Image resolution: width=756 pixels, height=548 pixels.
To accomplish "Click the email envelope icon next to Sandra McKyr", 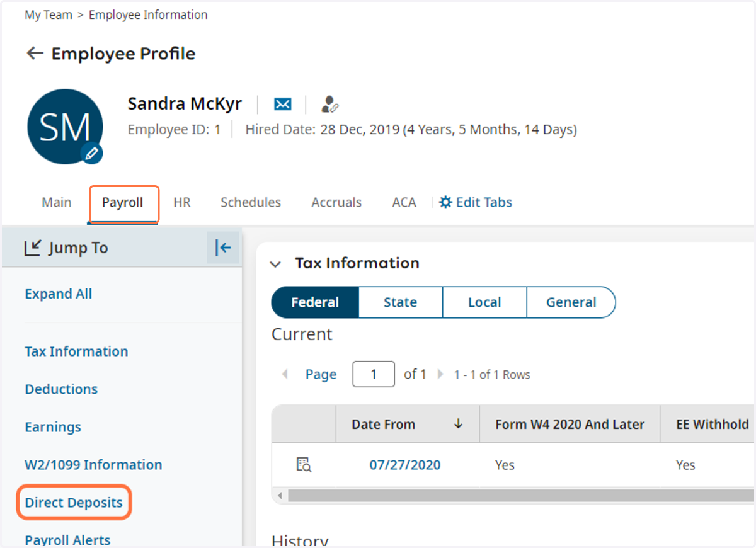I will 283,104.
